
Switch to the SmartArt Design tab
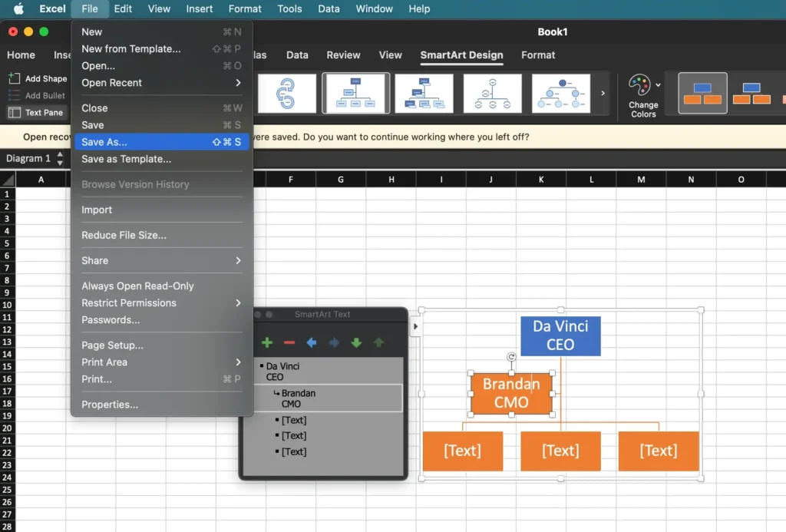click(x=461, y=55)
